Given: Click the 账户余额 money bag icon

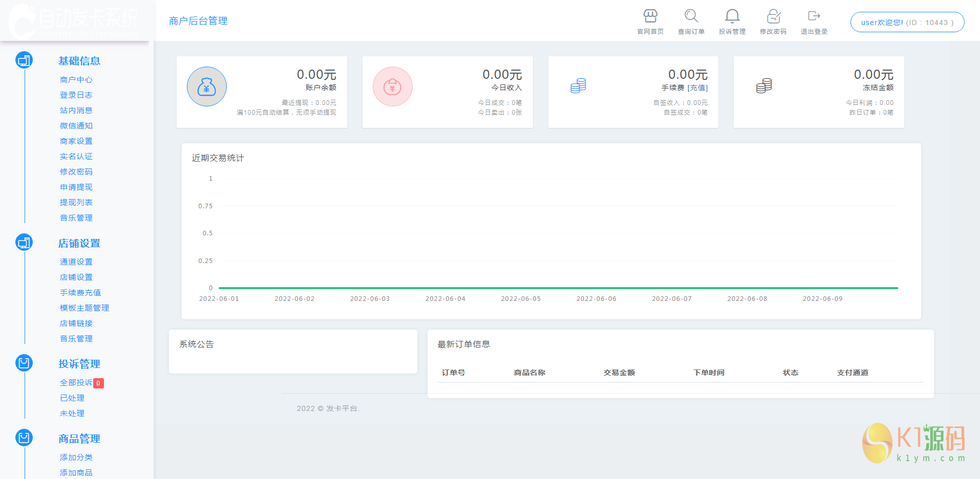Looking at the screenshot, I should [x=207, y=86].
